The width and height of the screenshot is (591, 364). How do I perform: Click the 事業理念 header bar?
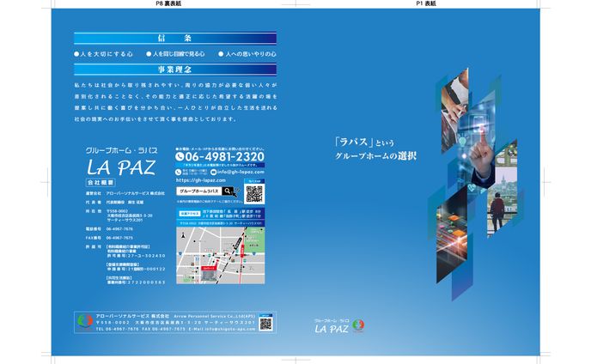[175, 70]
